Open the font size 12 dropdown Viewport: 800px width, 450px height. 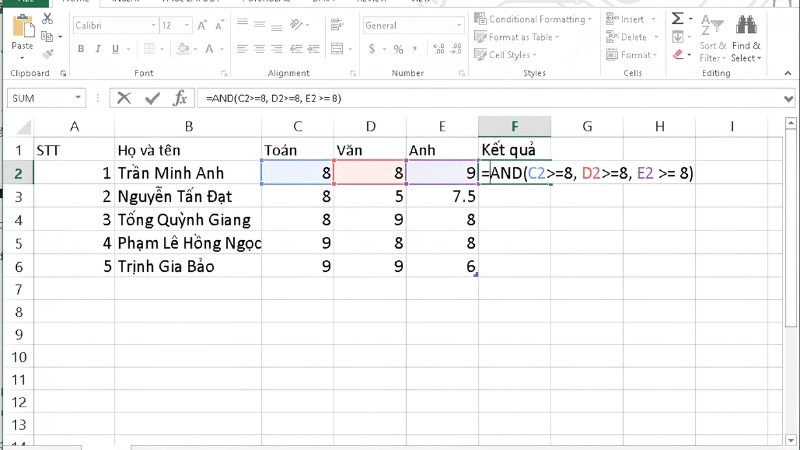(187, 26)
